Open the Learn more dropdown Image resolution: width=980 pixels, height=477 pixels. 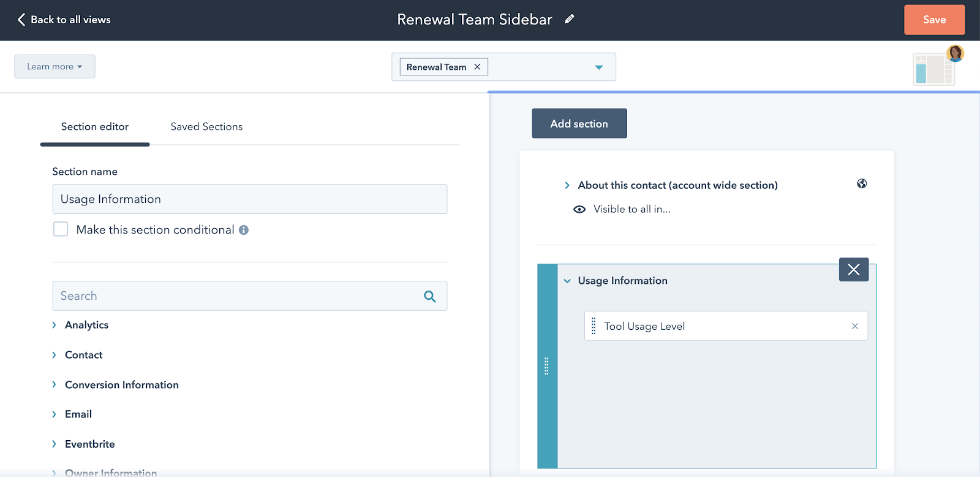[x=55, y=67]
